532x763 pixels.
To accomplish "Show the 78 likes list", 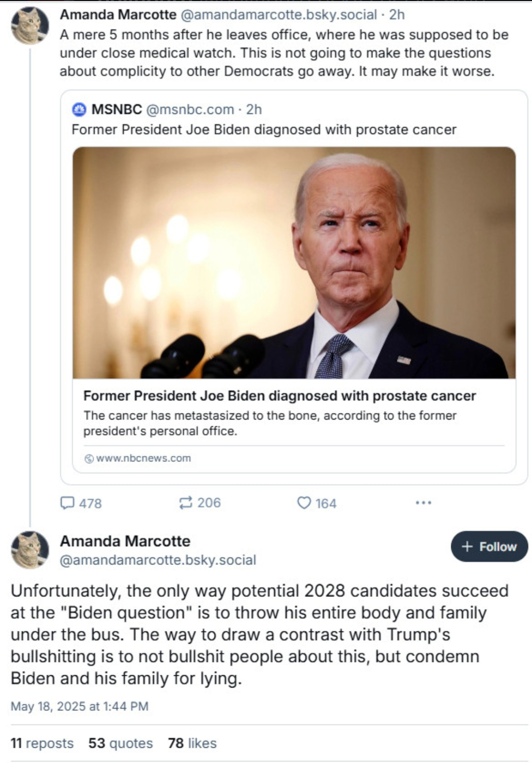I will (192, 743).
